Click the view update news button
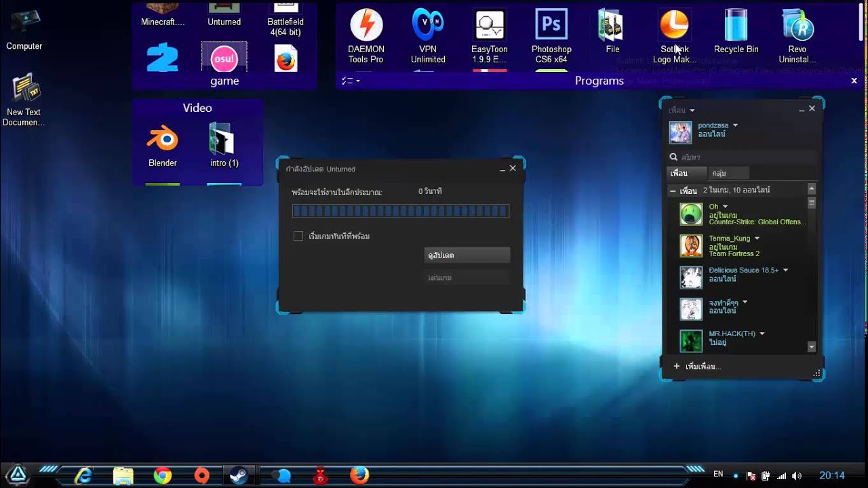Image resolution: width=868 pixels, height=488 pixels. [x=467, y=255]
